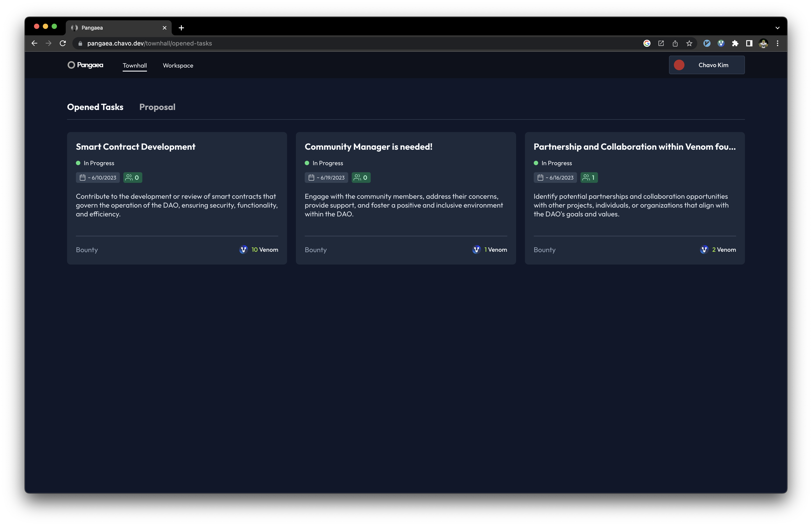Open the browser tab list chevron dropdown
The image size is (812, 526).
tap(777, 28)
